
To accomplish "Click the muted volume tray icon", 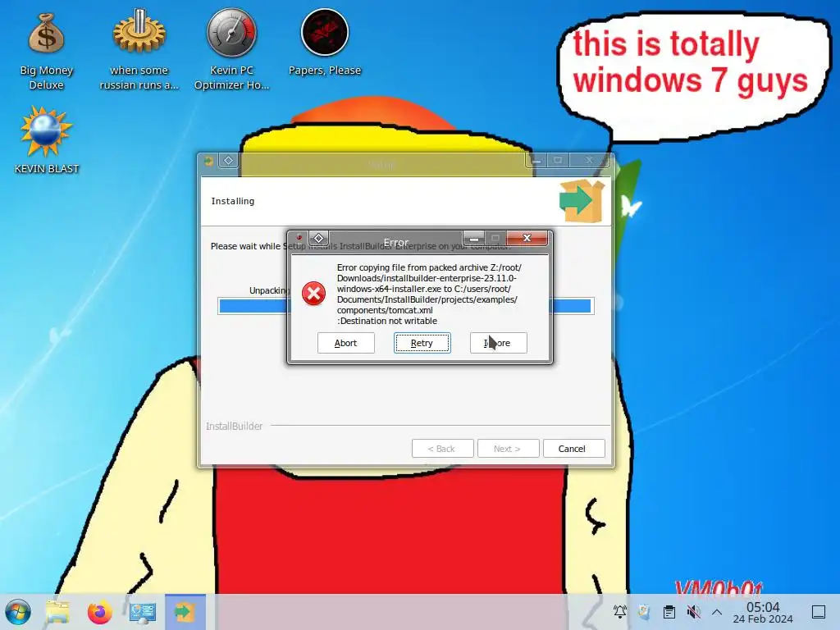I will click(694, 611).
